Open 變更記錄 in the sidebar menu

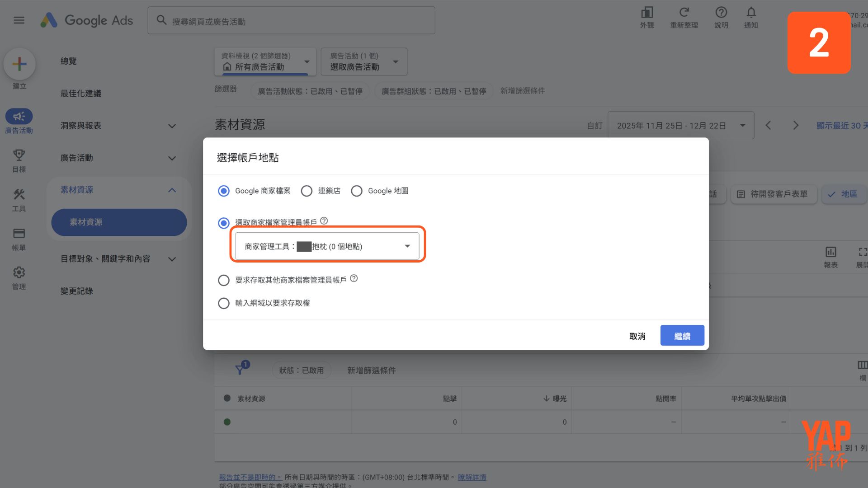click(77, 291)
